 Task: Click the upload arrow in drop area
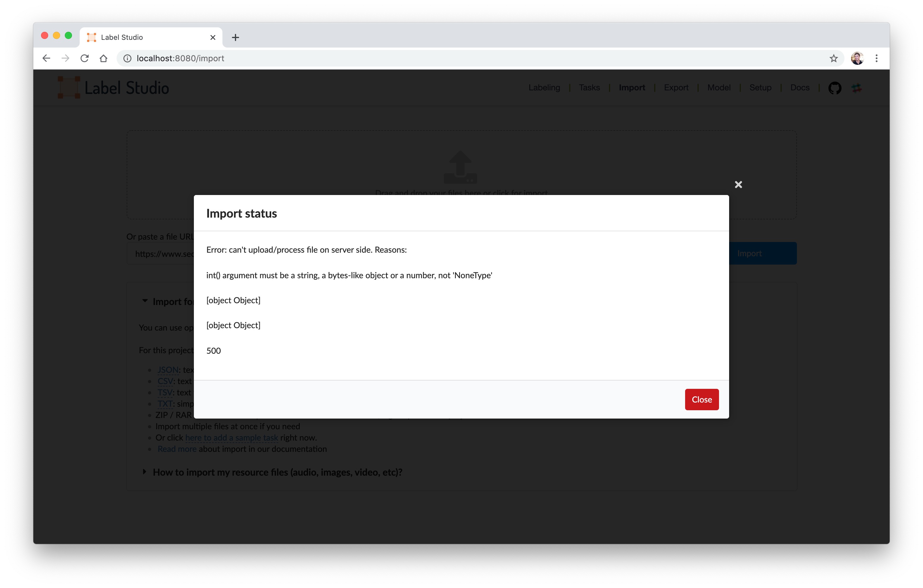coord(460,167)
